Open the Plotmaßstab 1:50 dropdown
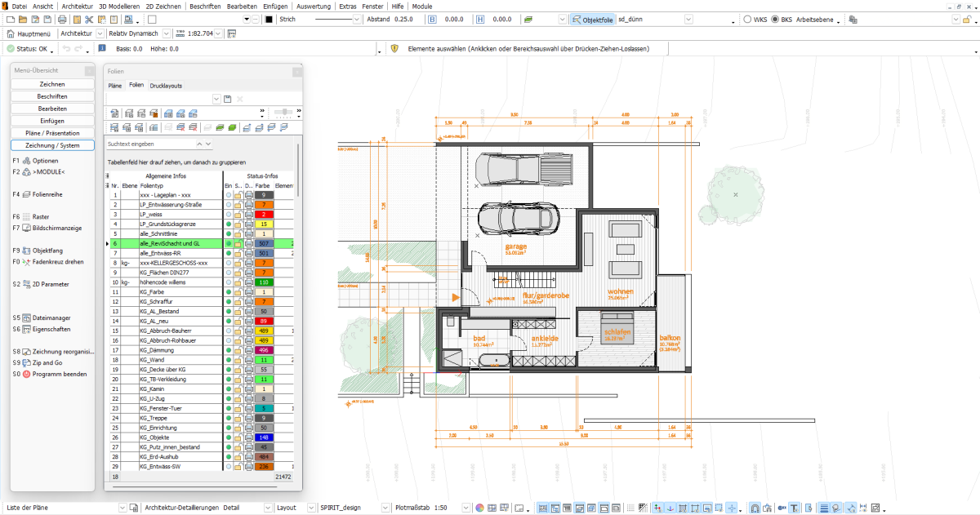This screenshot has height=515, width=980. pos(467,508)
